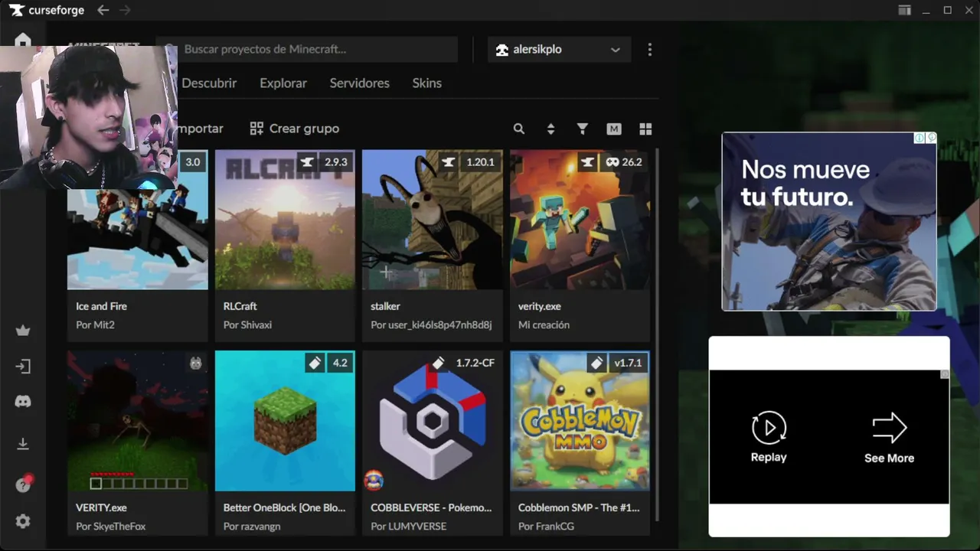Click the "4.2" version badge
The image size is (980, 551).
point(340,363)
